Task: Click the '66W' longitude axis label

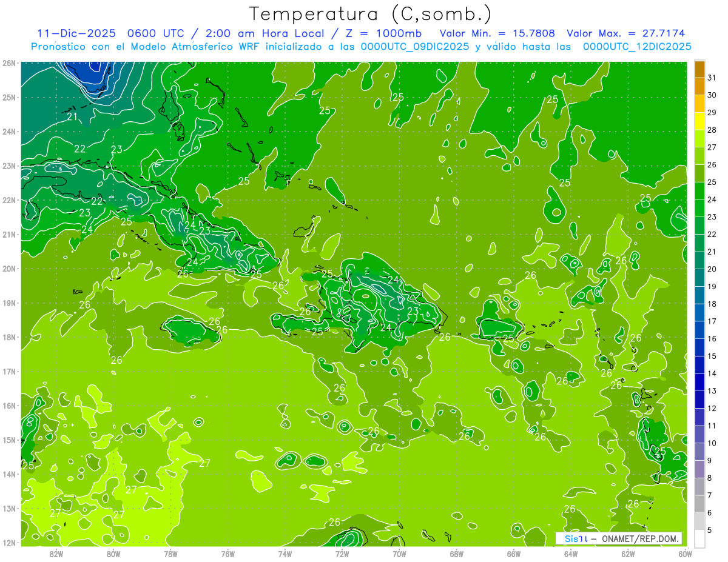Action: pos(514,554)
